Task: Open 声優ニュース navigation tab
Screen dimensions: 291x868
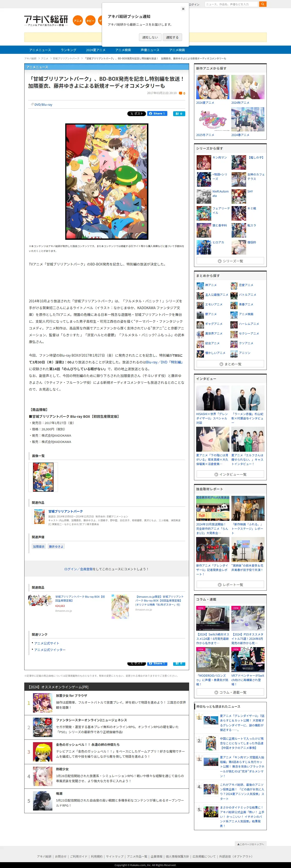Action: pyautogui.click(x=150, y=50)
